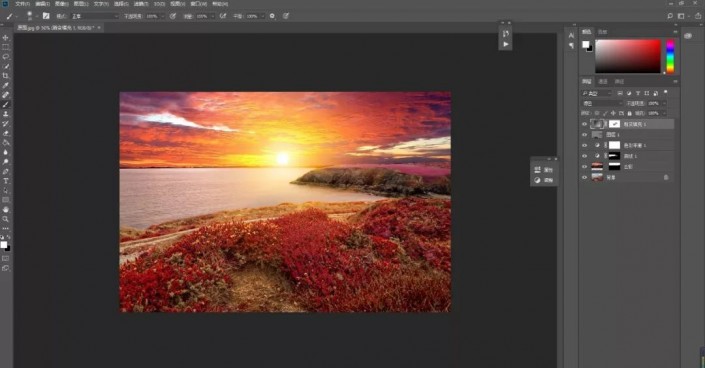The width and height of the screenshot is (705, 368).
Task: Select the Pen tool
Action: pos(6,171)
